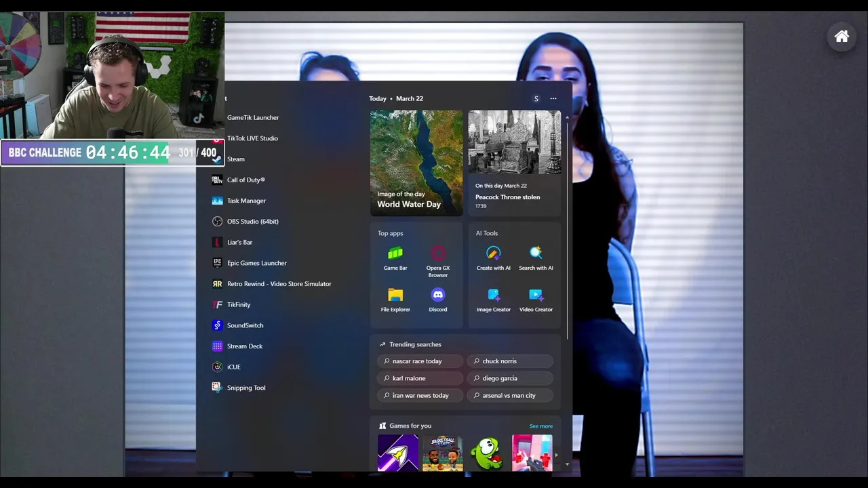Search trending 'diego garcia'
This screenshot has height=488, width=868.
click(x=511, y=378)
